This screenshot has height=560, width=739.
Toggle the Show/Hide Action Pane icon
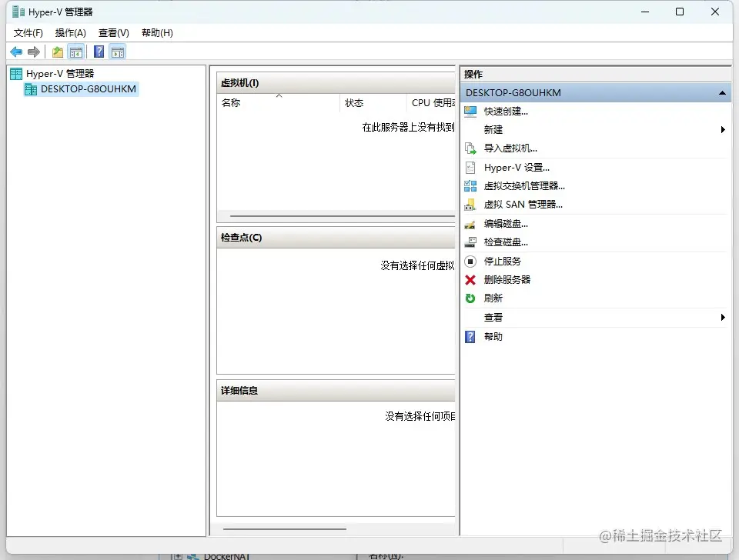click(118, 52)
